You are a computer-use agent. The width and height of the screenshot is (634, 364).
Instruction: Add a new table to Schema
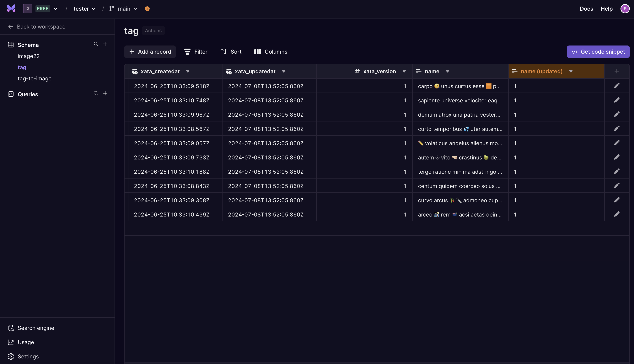pos(105,44)
